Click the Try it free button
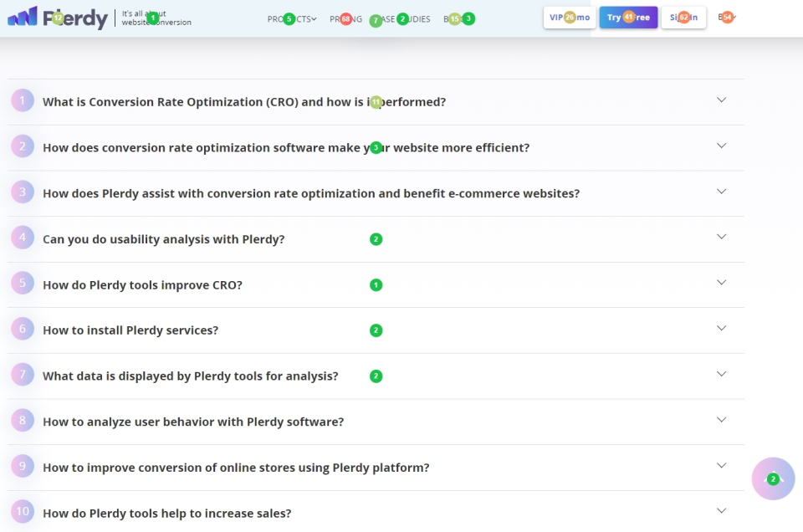Viewport: 803px width, 532px height. (629, 18)
